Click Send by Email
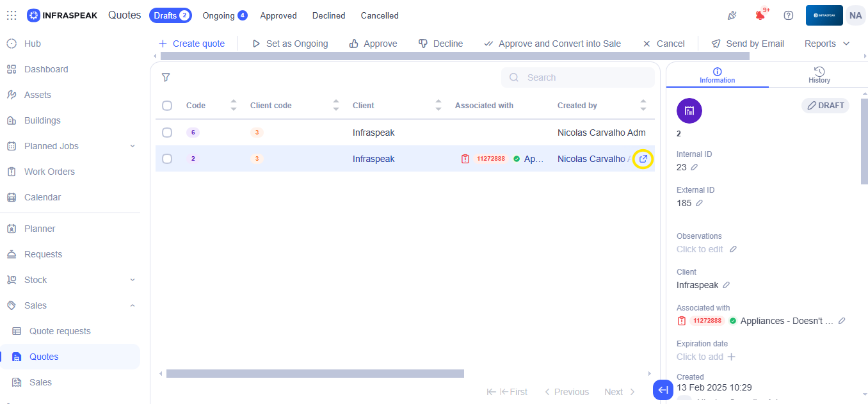The height and width of the screenshot is (404, 868). [x=748, y=44]
